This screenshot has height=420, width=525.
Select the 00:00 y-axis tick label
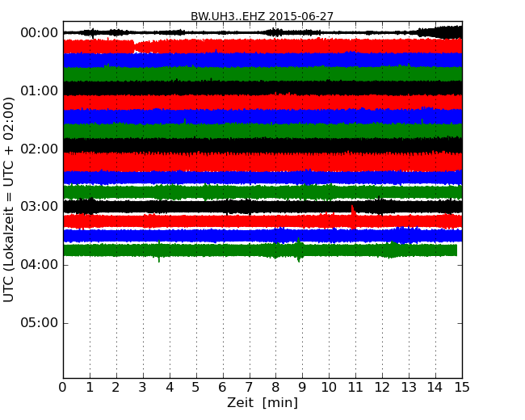click(x=40, y=33)
